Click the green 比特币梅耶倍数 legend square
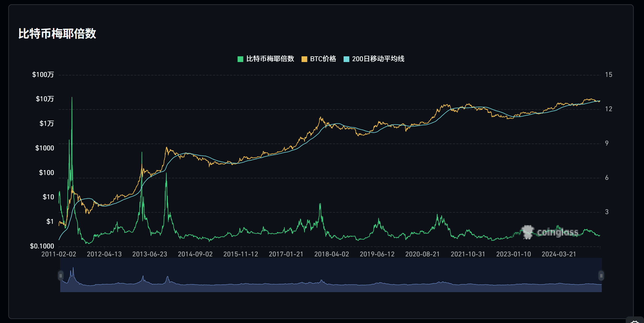 240,59
